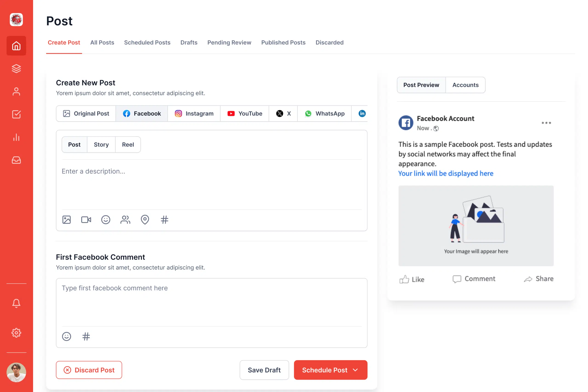Open analytics bar chart icon in sidebar
The height and width of the screenshot is (392, 588).
(x=16, y=137)
